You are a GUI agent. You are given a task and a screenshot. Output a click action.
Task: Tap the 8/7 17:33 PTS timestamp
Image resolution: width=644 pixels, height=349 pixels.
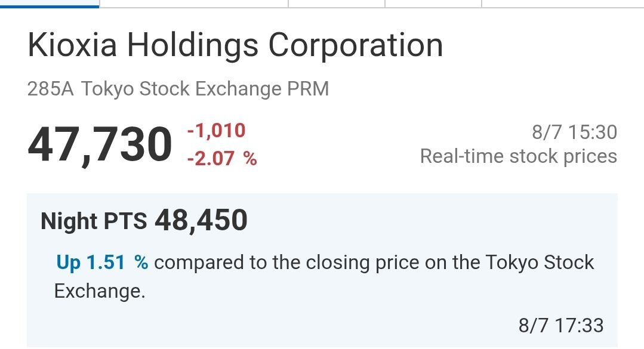tap(561, 326)
